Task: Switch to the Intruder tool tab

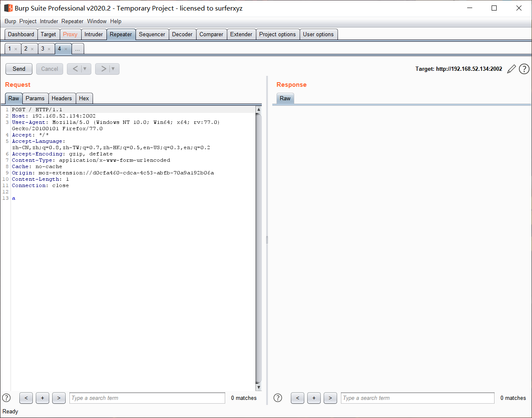Action: click(x=93, y=35)
